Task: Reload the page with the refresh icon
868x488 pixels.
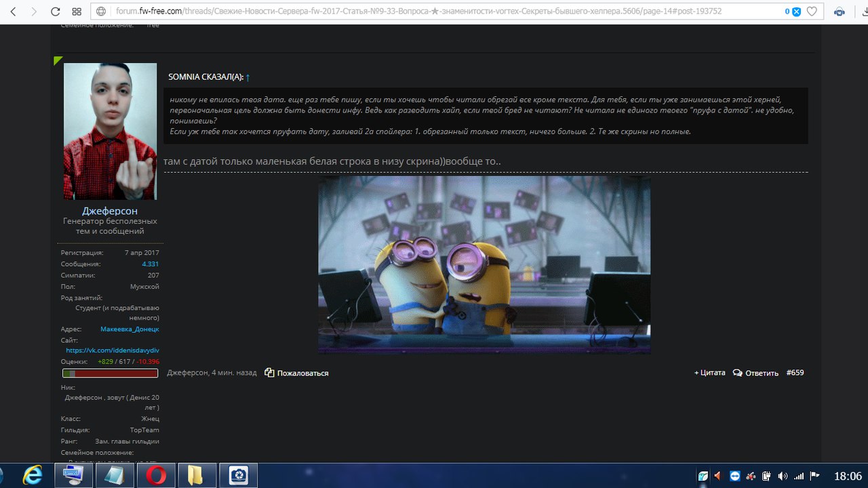Action: coord(55,12)
